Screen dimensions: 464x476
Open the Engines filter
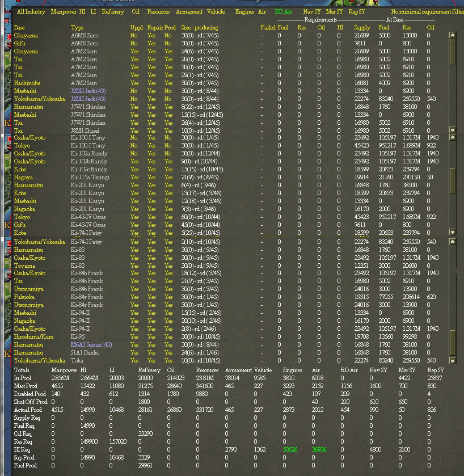click(x=244, y=11)
